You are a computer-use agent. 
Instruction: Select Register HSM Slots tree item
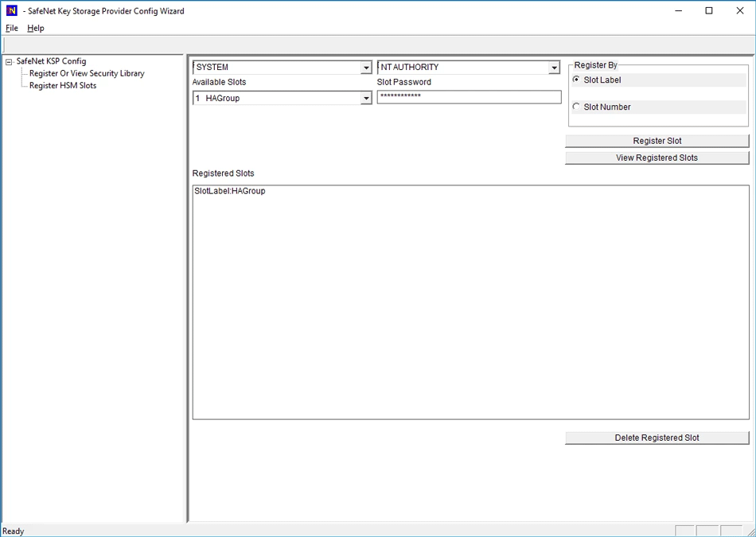click(x=63, y=85)
